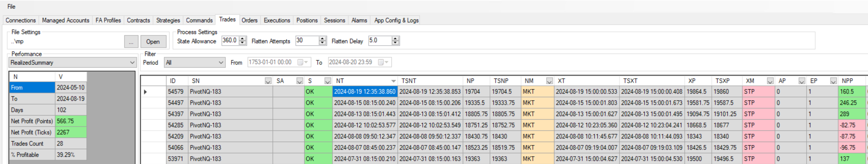Open the S column filter icon
The image size is (868, 164).
327,81
